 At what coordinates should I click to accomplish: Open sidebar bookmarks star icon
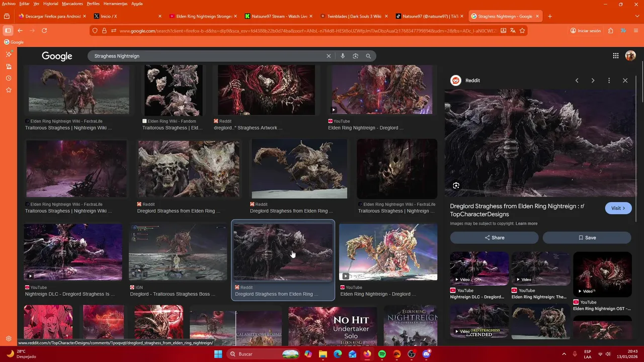point(9,90)
